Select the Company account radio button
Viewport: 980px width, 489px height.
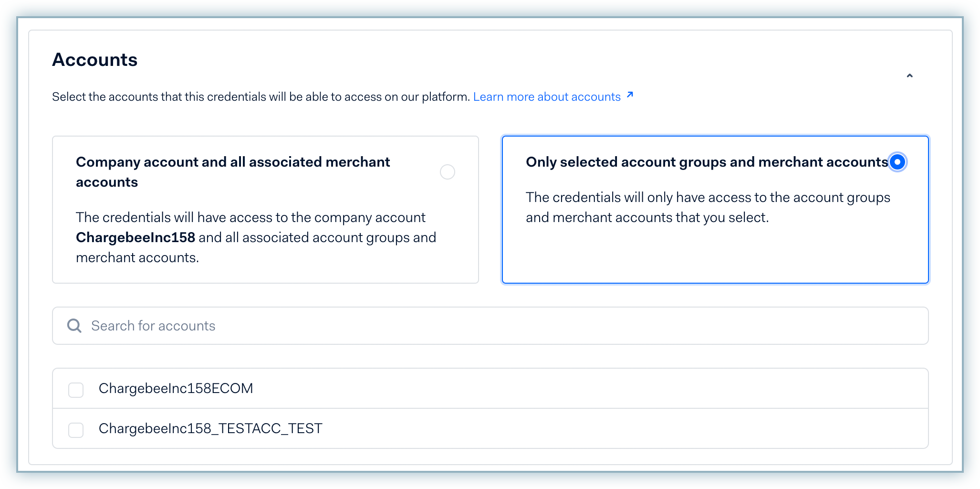(447, 172)
